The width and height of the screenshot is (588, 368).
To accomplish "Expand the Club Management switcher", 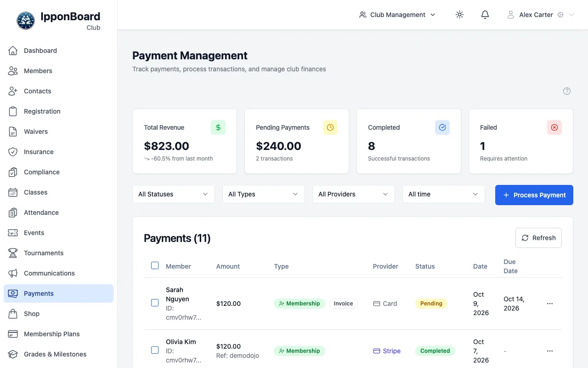I will pyautogui.click(x=397, y=15).
